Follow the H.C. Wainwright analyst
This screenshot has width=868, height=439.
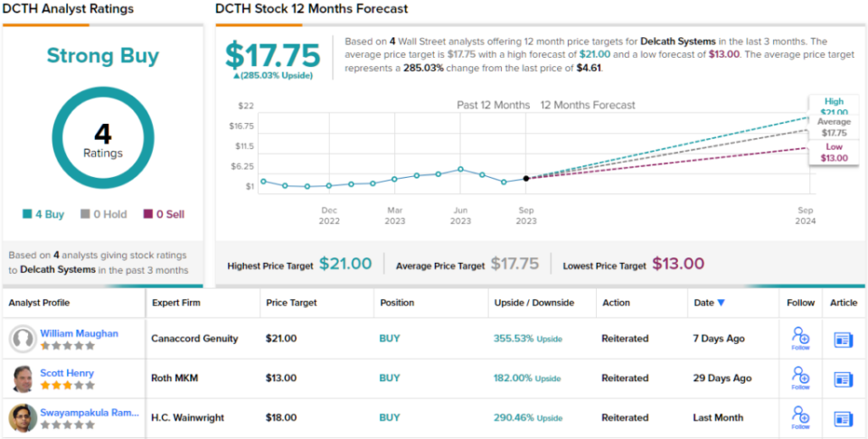click(x=800, y=418)
